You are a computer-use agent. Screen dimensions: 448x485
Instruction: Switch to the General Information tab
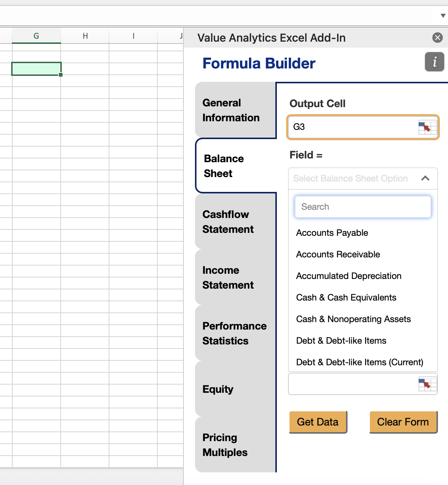point(231,110)
